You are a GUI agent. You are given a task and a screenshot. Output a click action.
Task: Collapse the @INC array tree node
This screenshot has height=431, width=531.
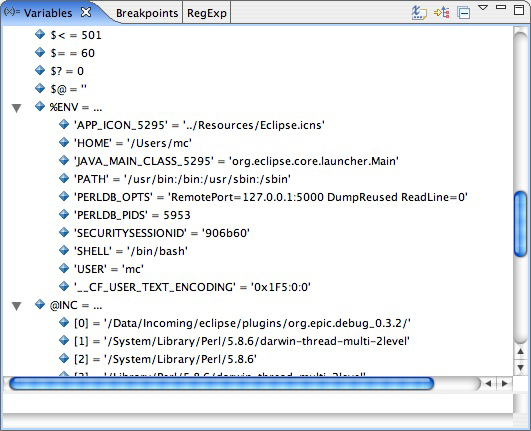pos(17,306)
